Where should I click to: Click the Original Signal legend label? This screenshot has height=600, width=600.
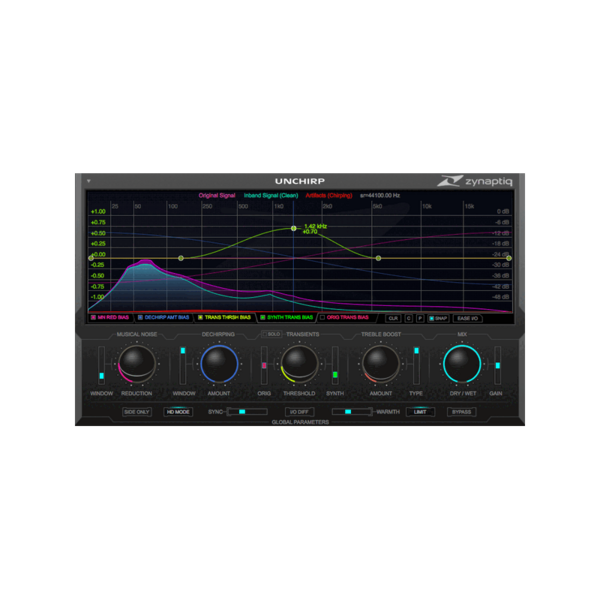[x=217, y=196]
